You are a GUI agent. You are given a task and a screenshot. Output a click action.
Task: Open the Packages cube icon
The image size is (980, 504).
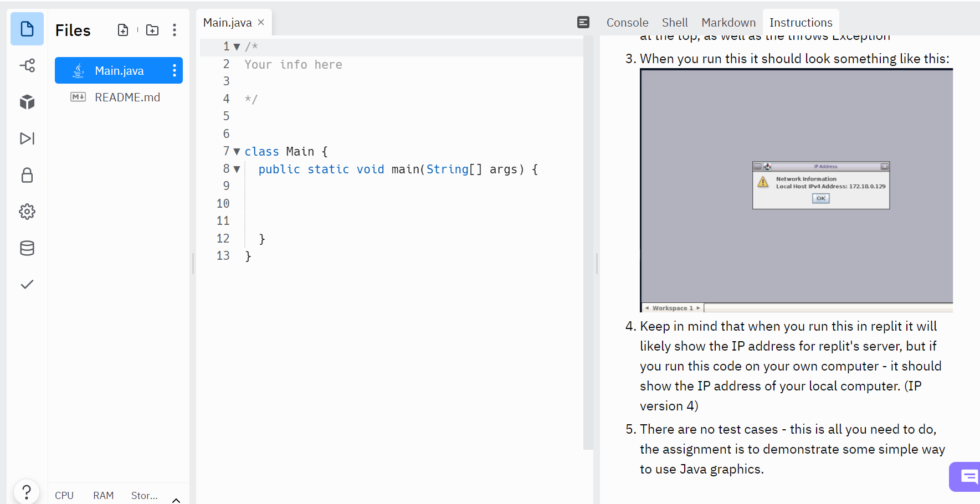click(x=27, y=102)
